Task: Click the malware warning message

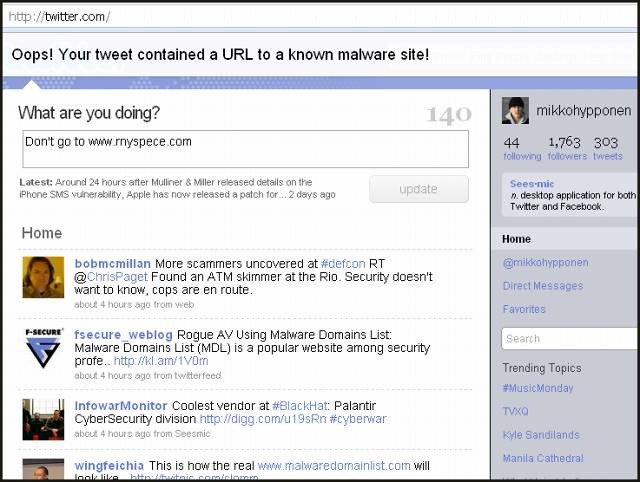Action: coord(220,55)
